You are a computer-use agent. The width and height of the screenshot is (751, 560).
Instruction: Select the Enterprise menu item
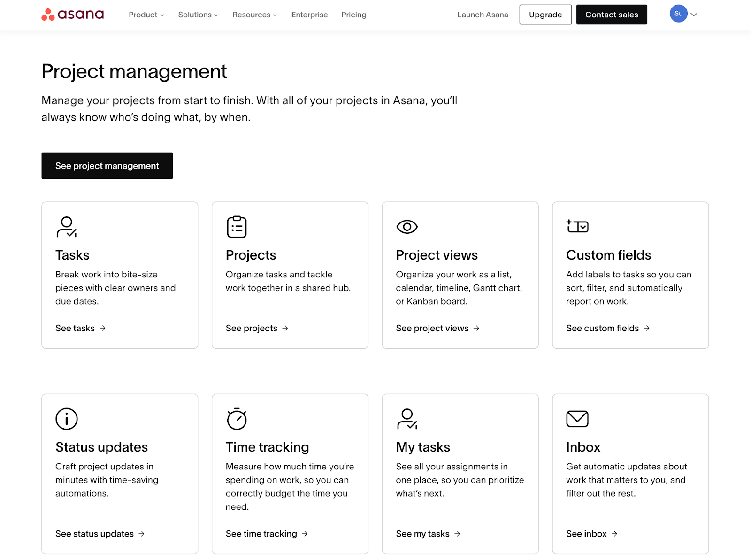(x=309, y=15)
